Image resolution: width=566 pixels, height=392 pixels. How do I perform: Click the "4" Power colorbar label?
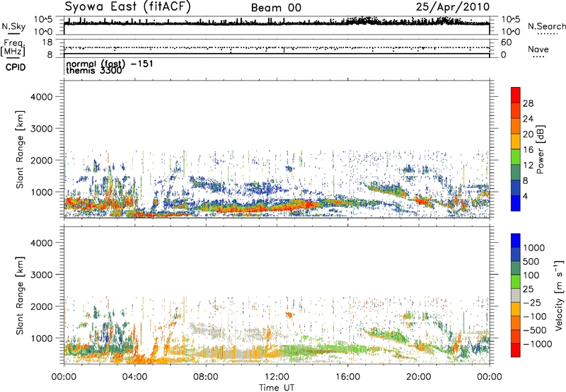pyautogui.click(x=525, y=196)
